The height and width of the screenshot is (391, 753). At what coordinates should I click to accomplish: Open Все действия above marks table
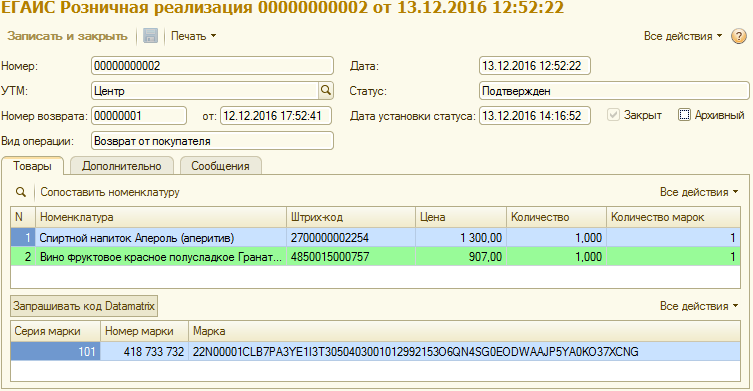(699, 306)
